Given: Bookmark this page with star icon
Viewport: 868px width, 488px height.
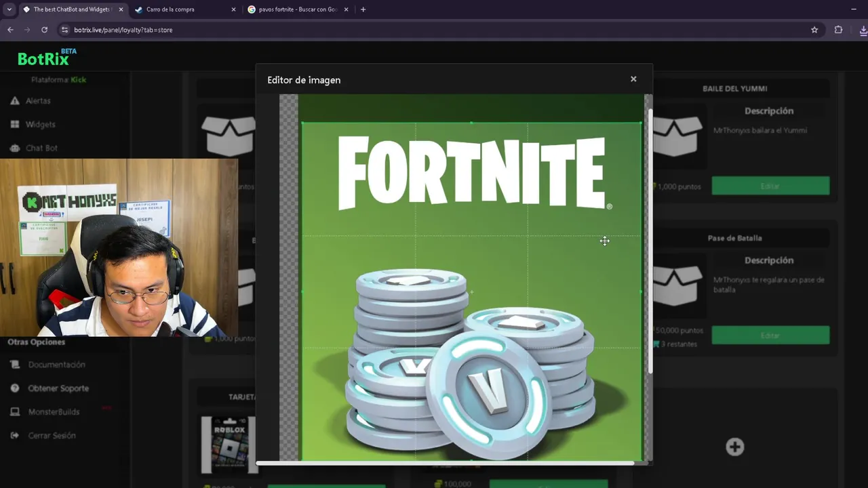Looking at the screenshot, I should [814, 30].
